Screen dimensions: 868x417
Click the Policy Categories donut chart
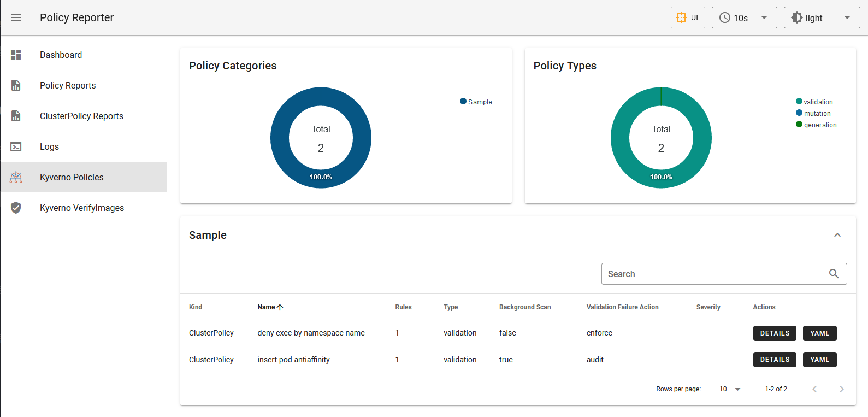[321, 138]
